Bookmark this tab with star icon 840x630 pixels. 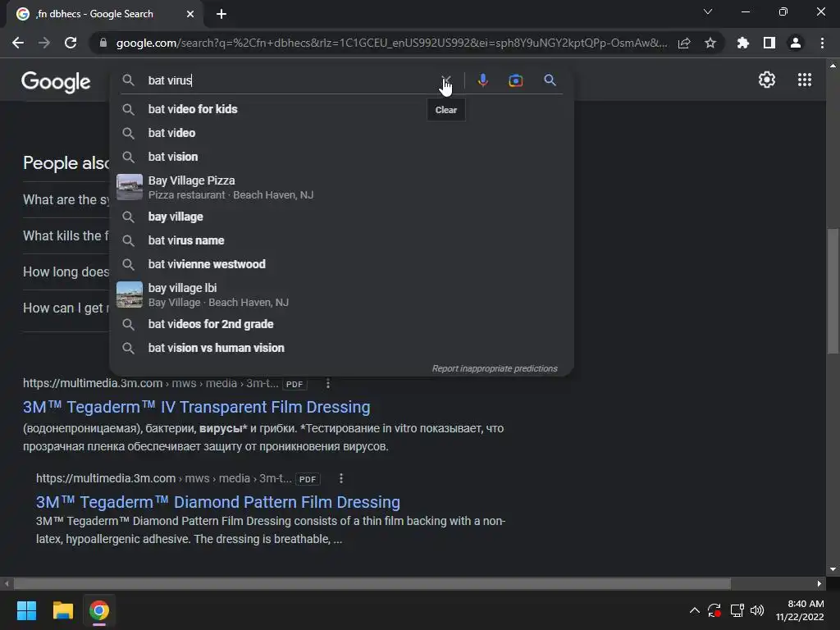710,43
